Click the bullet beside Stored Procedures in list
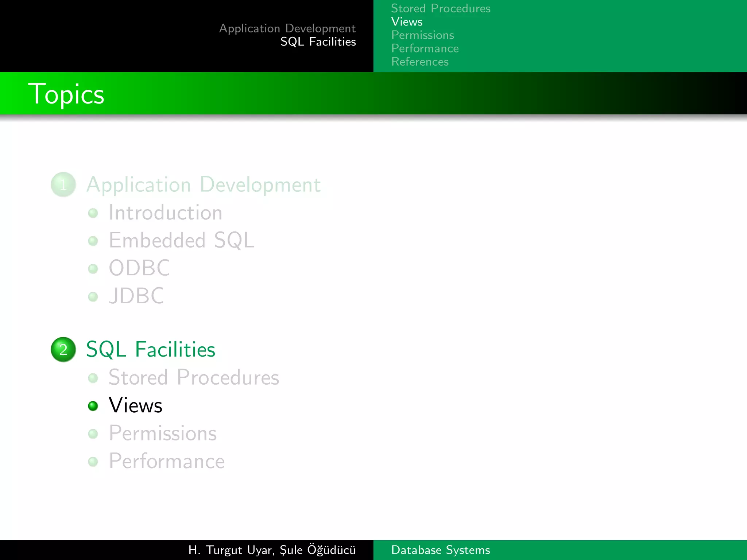The height and width of the screenshot is (560, 747). click(93, 378)
